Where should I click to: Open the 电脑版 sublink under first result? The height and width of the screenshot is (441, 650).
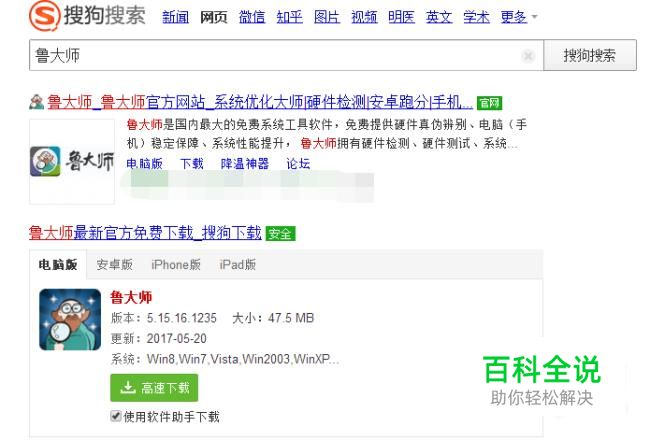[x=144, y=163]
